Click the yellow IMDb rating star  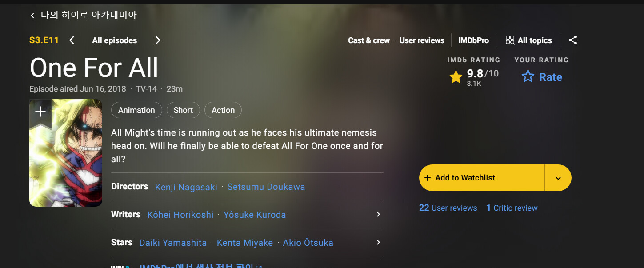[x=456, y=77]
